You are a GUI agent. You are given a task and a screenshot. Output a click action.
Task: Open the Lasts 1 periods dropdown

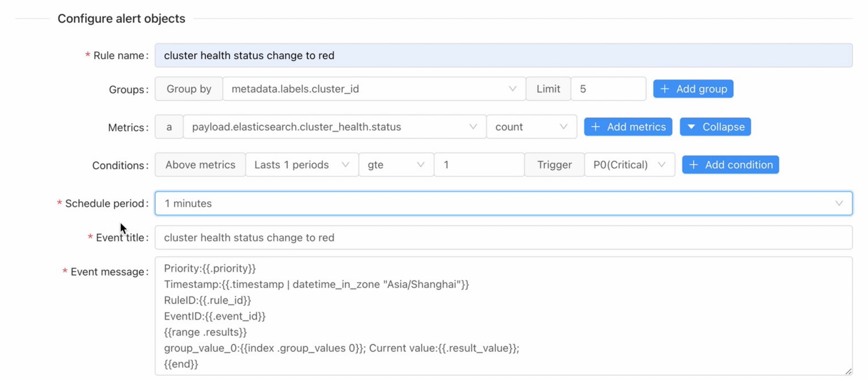tap(302, 165)
